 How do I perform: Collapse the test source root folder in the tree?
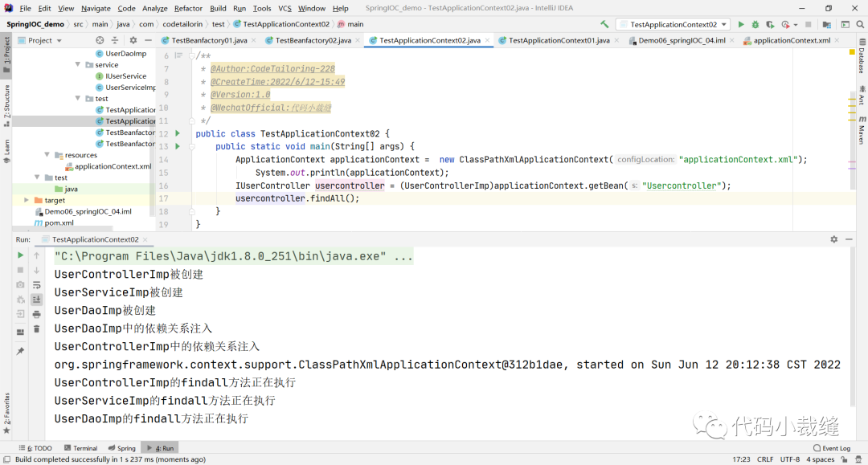(x=36, y=177)
